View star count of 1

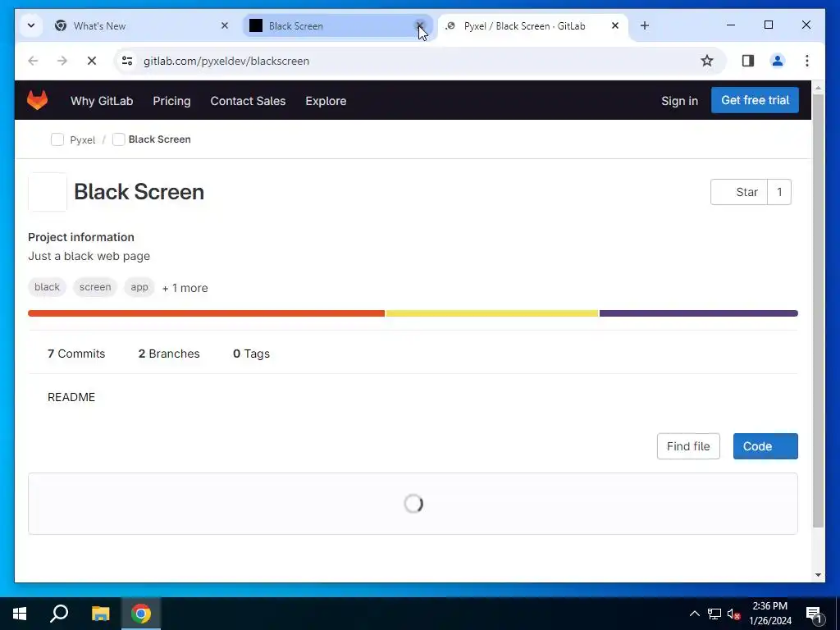point(779,192)
